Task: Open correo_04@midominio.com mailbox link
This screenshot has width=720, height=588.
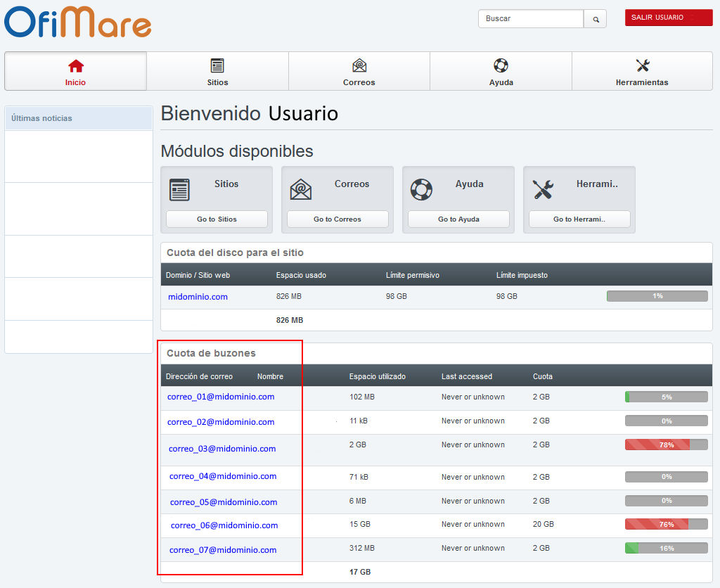Action: click(223, 476)
